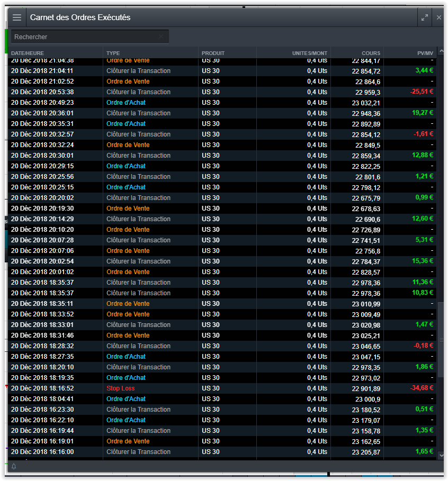This screenshot has height=481, width=448.
Task: Select Ordre d'Achat at 18:04:41
Action: click(x=126, y=399)
